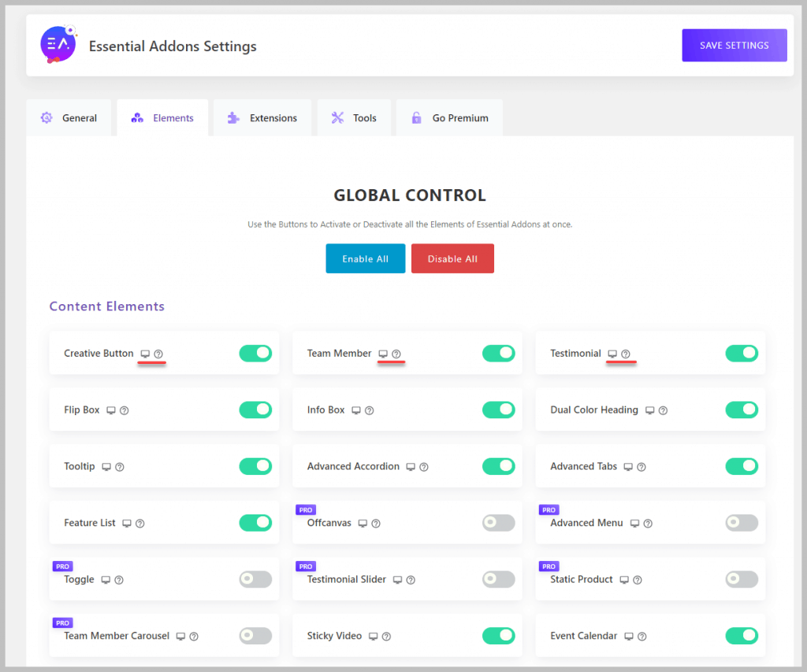This screenshot has width=807, height=672.
Task: Open Flip Box help question icon
Action: [125, 410]
